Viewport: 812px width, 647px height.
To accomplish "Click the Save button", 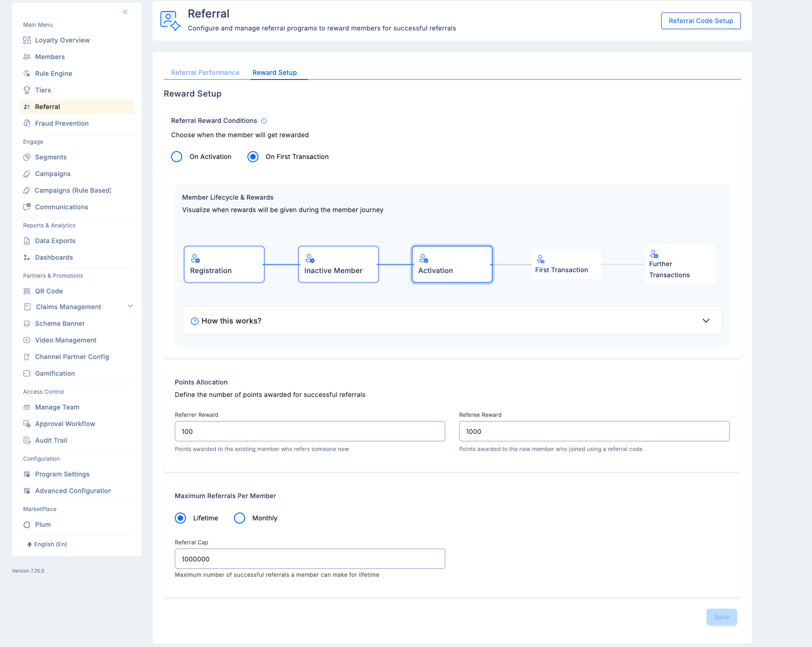I will [721, 617].
